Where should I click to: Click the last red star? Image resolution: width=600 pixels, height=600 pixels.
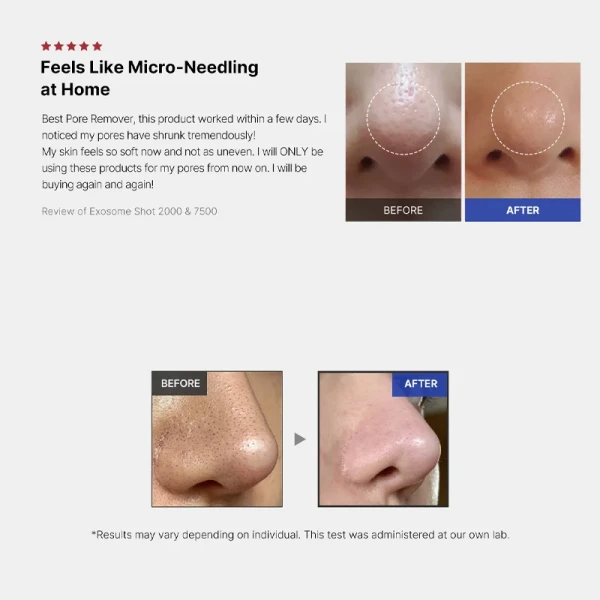pos(97,46)
